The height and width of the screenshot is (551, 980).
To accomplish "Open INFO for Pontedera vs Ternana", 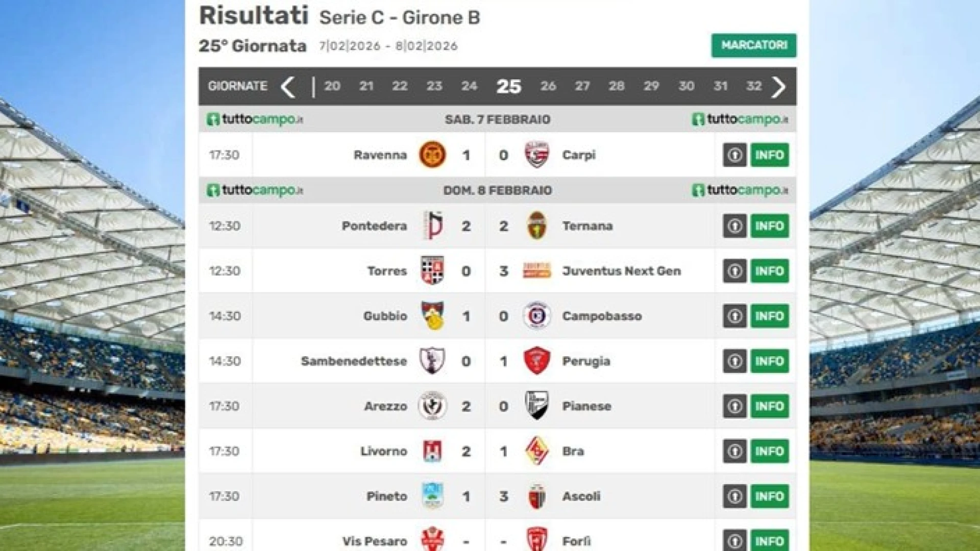I will click(769, 226).
